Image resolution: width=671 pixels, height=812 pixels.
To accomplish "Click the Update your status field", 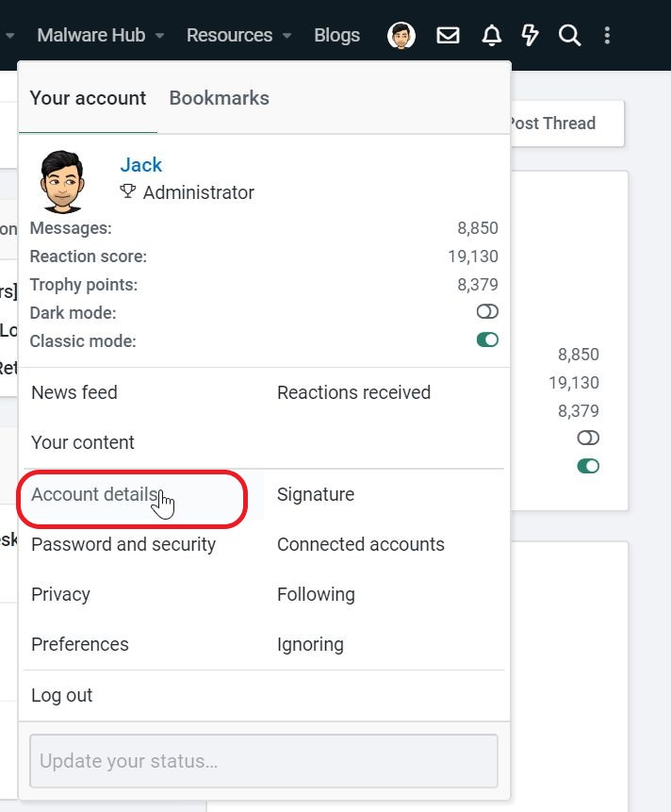I will (x=264, y=761).
